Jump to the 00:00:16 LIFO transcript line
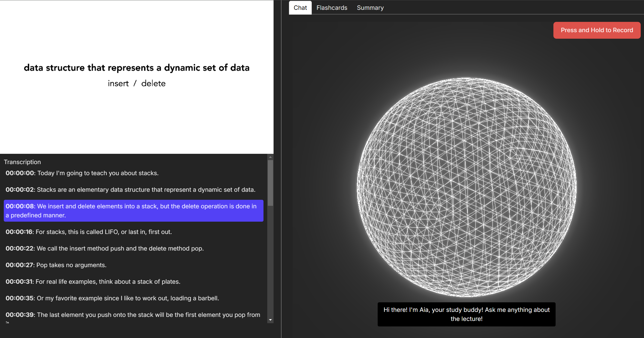 [89, 232]
